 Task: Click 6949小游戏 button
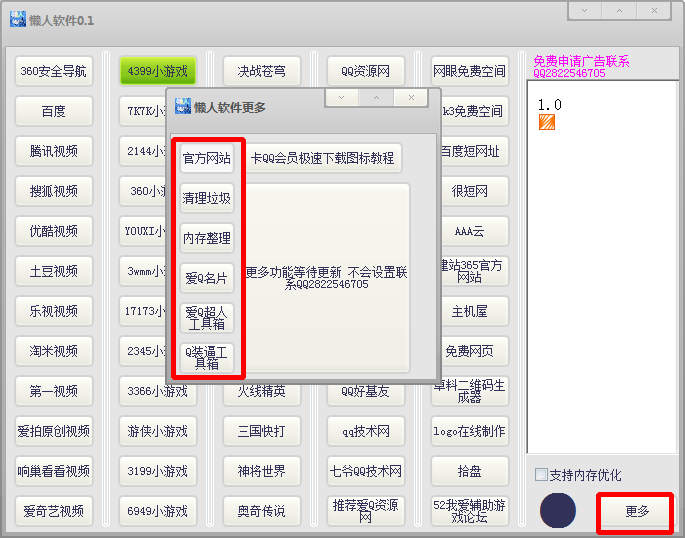(158, 511)
